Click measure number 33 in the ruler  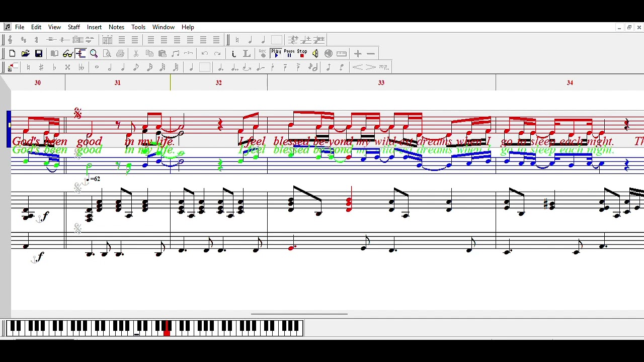381,82
